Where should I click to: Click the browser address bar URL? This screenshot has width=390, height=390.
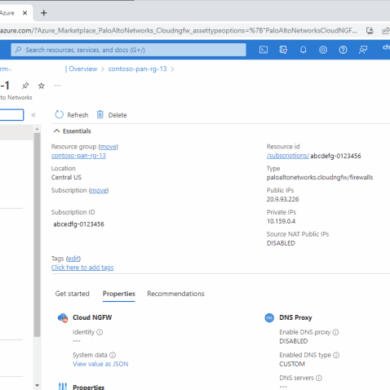(x=178, y=31)
